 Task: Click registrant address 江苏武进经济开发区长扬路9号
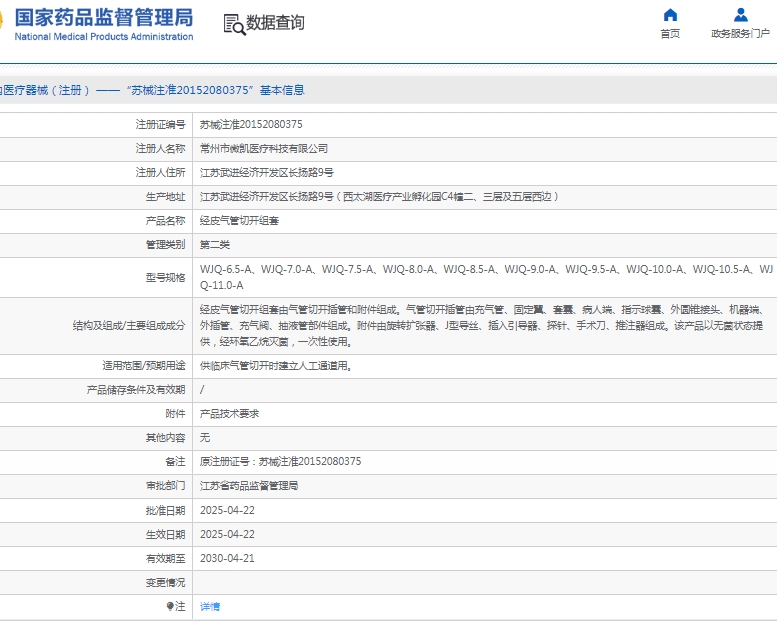(x=267, y=172)
